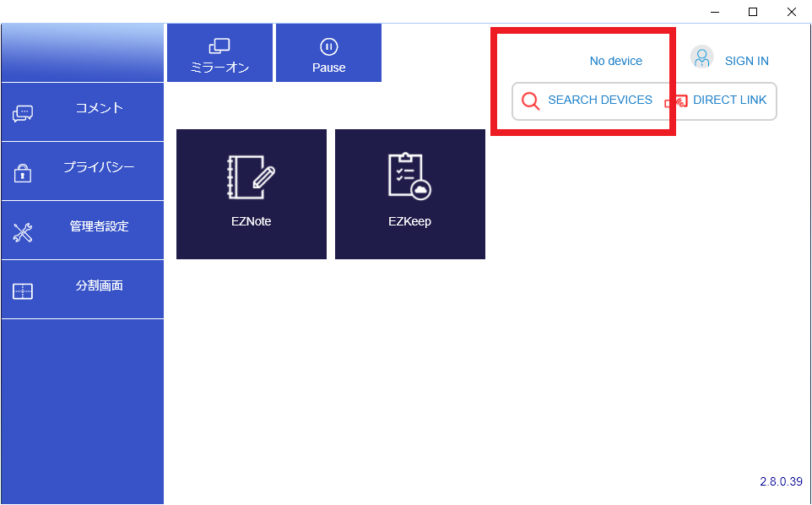The image size is (812, 505).
Task: Click the No device status label
Action: point(615,61)
